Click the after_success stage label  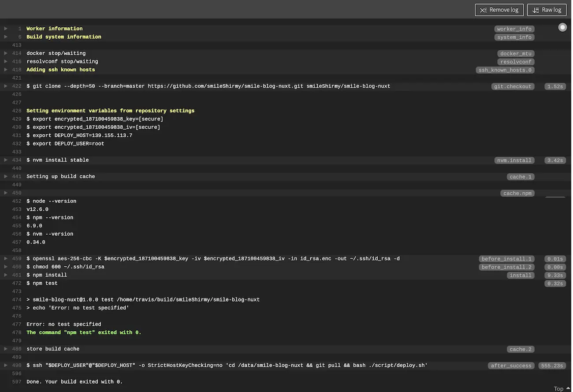point(511,366)
